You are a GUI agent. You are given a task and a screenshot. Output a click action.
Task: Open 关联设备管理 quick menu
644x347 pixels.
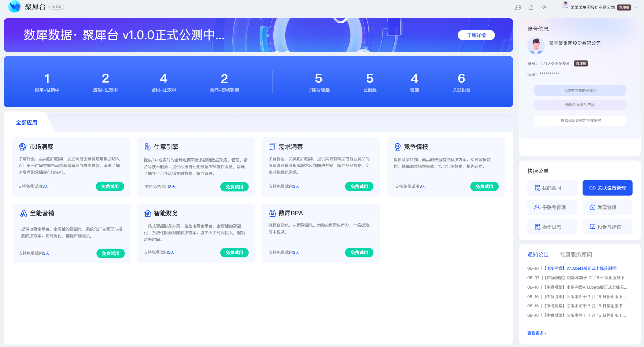607,188
